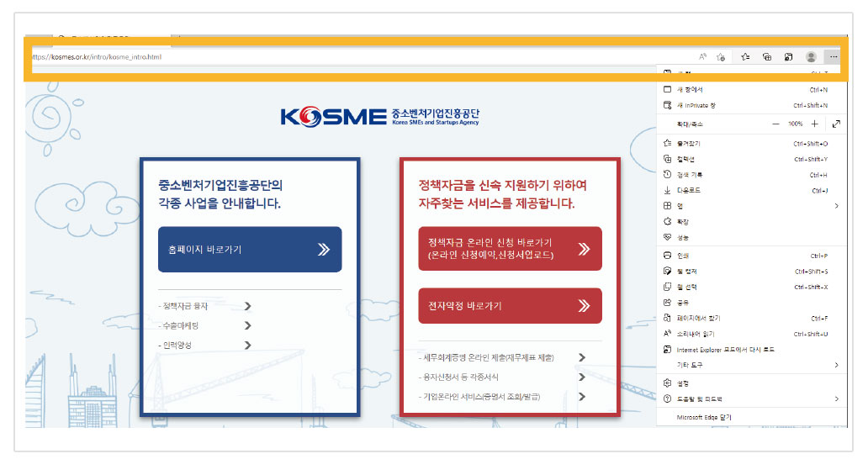Open the 인력양성 link
The image size is (868, 475).
[205, 345]
